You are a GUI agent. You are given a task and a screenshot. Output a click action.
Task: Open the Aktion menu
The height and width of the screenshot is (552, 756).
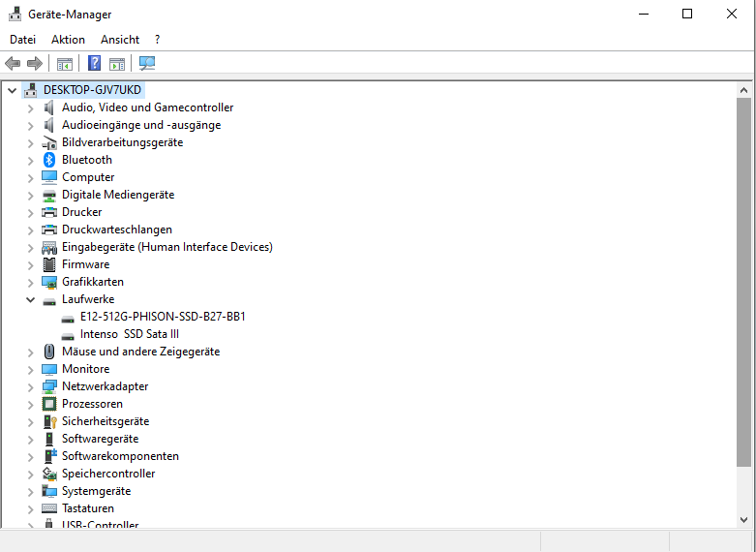coord(68,40)
